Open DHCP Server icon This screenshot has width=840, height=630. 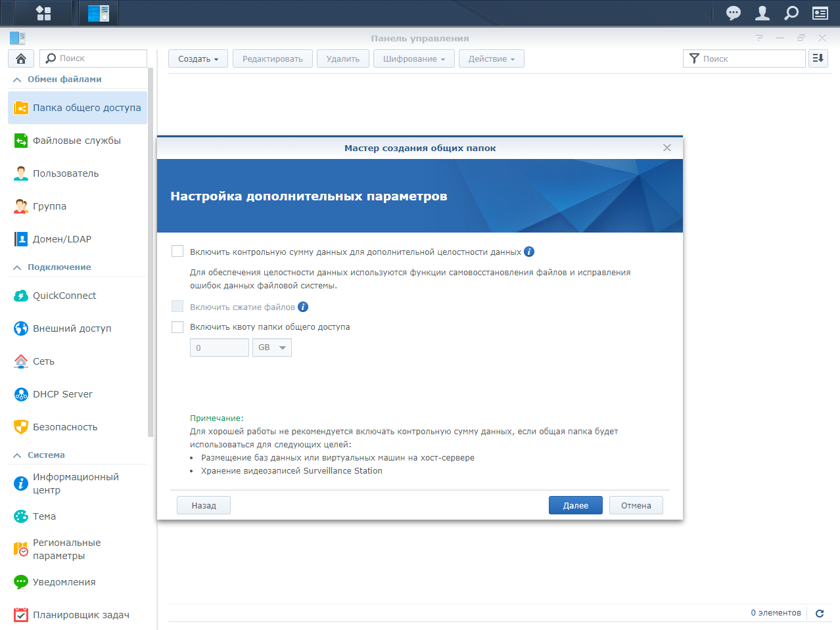tap(21, 394)
